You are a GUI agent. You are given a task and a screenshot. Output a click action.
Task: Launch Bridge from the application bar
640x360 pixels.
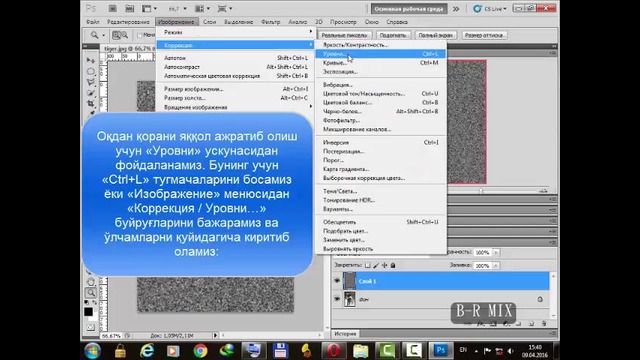[113, 8]
